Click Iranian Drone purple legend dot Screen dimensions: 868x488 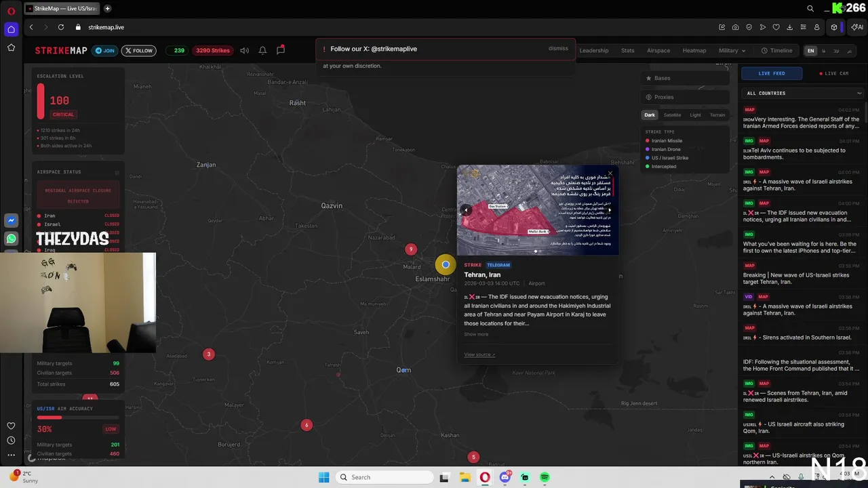pyautogui.click(x=648, y=149)
